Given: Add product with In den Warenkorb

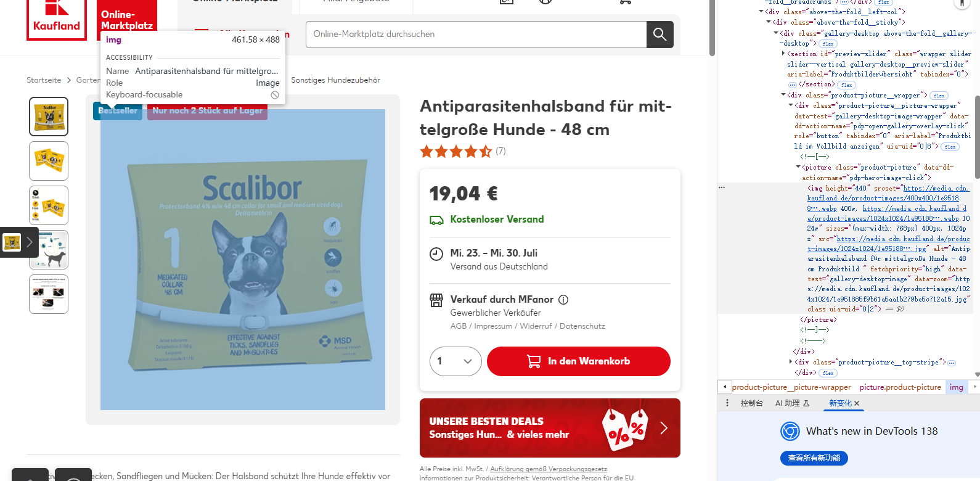Looking at the screenshot, I should [x=578, y=361].
